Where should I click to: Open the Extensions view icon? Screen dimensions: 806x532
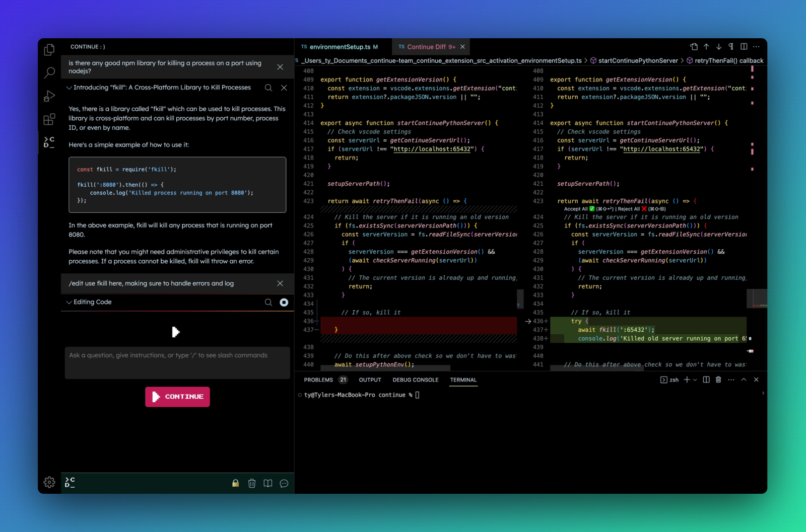pyautogui.click(x=49, y=119)
